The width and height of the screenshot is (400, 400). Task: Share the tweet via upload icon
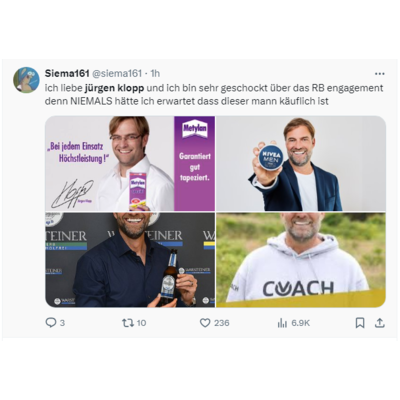coord(380,323)
